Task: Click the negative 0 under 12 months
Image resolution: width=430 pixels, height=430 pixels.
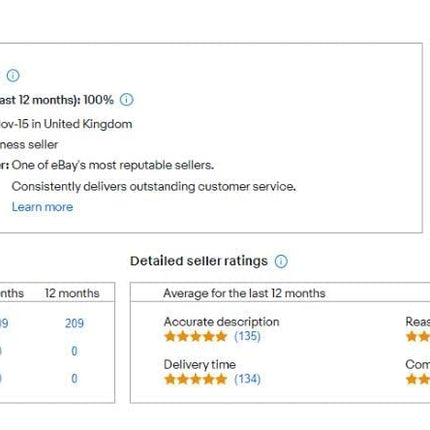Action: [74, 378]
